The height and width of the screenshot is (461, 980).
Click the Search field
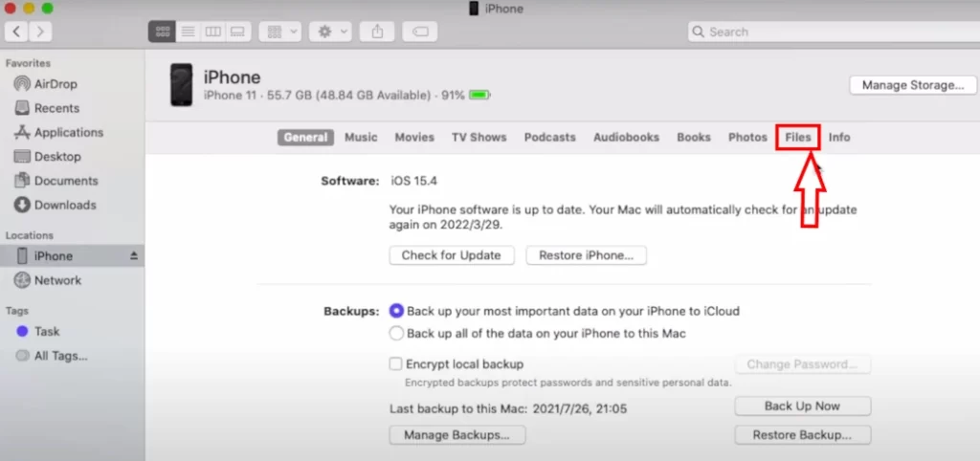834,32
